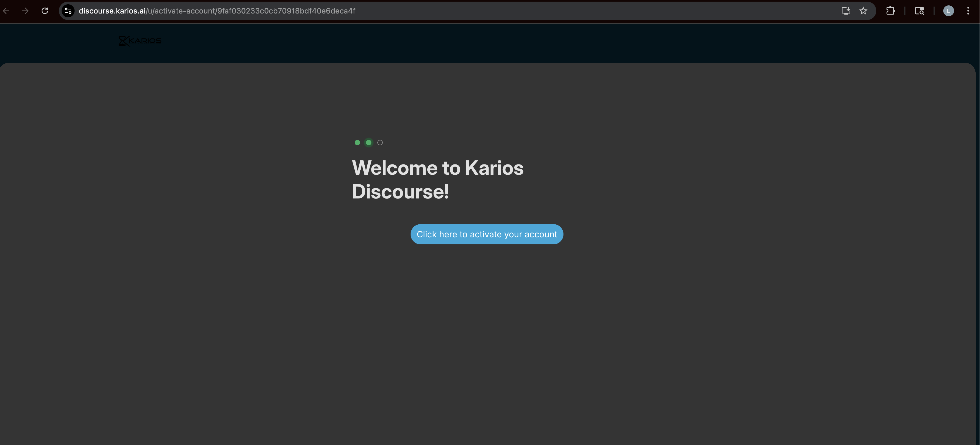Click here to activate your account button

coord(486,234)
